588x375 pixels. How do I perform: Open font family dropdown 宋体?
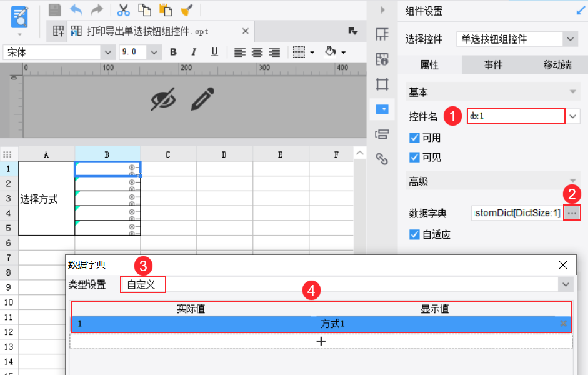tap(107, 52)
